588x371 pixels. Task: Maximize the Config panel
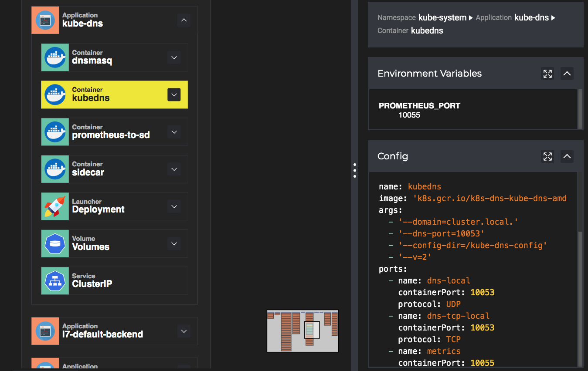[x=547, y=156]
